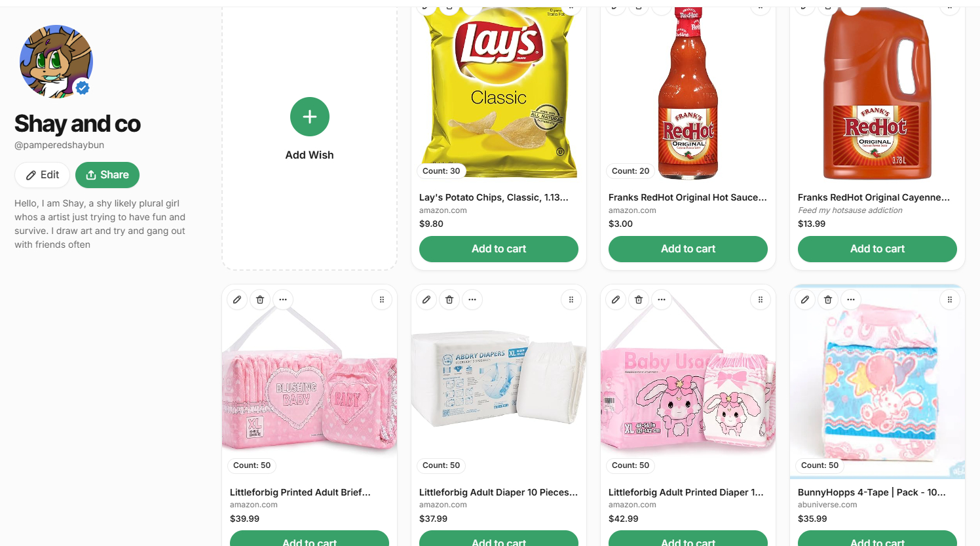Open more options on Littleforbig Printed Adult Brief
This screenshot has width=980, height=546.
point(283,300)
